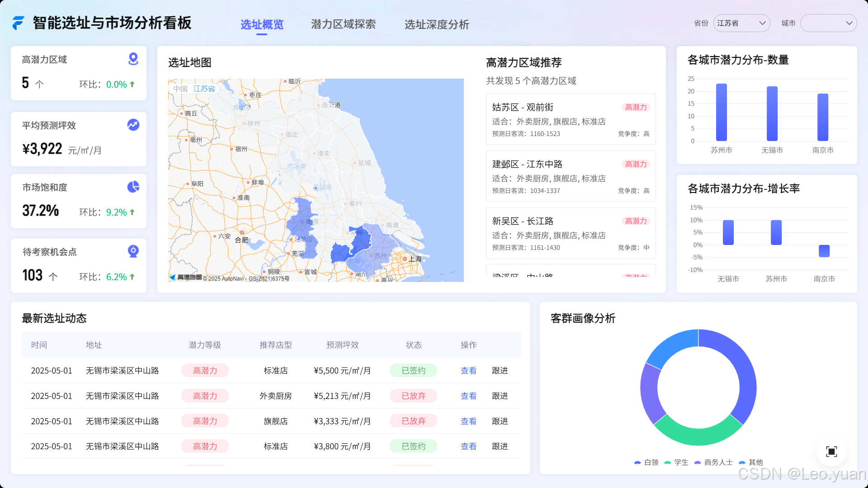Click the pin icon in 待考察机会点 card
The image size is (868, 488).
click(133, 251)
